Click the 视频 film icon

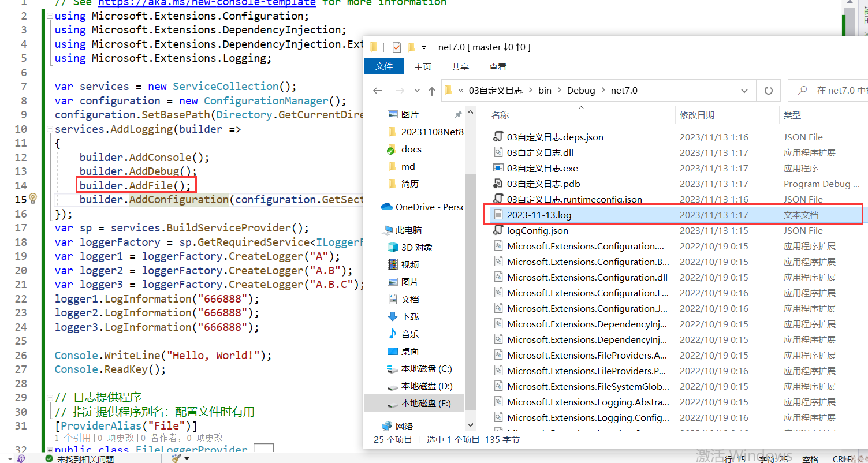(x=392, y=264)
